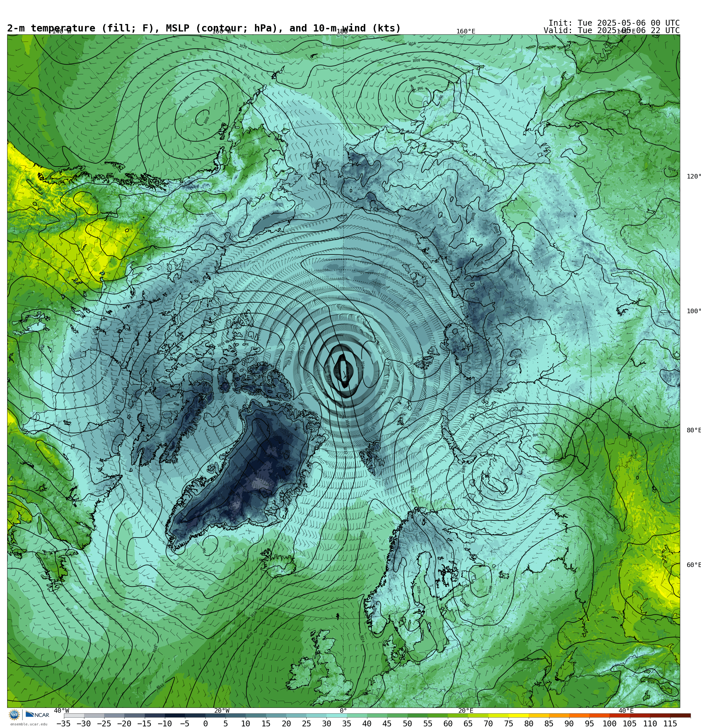This screenshot has height=728, width=701.
Task: Click the bottom '40°E' longitude label
Action: coord(626,710)
